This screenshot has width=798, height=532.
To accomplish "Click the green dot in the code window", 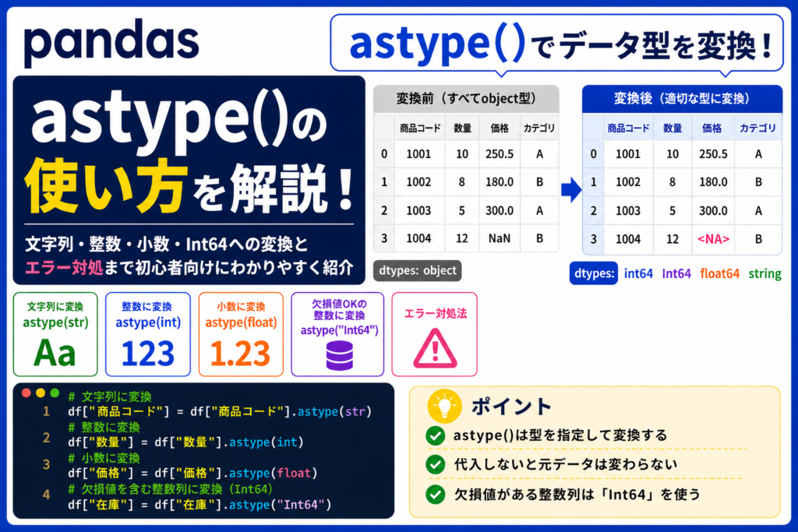I will (x=55, y=393).
